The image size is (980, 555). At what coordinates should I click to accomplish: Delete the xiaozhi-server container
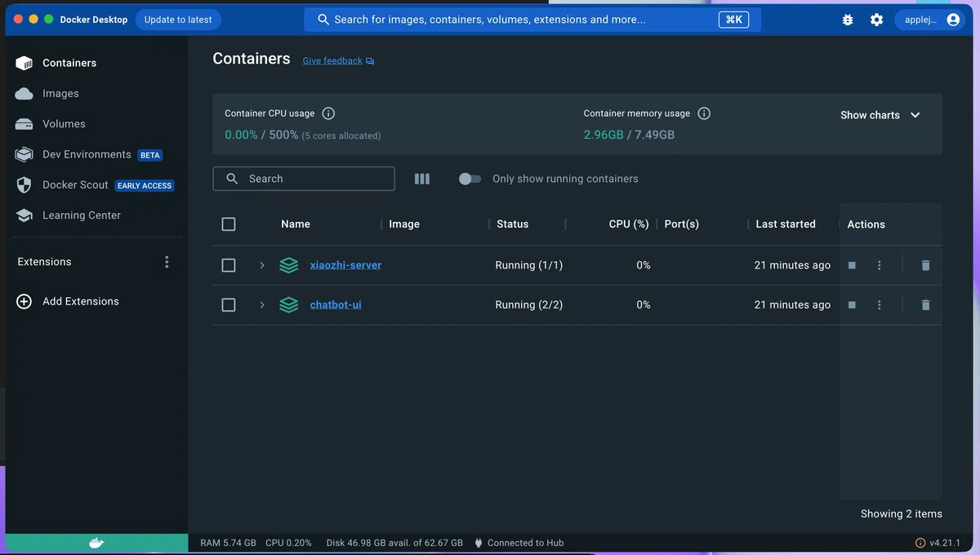click(x=925, y=265)
